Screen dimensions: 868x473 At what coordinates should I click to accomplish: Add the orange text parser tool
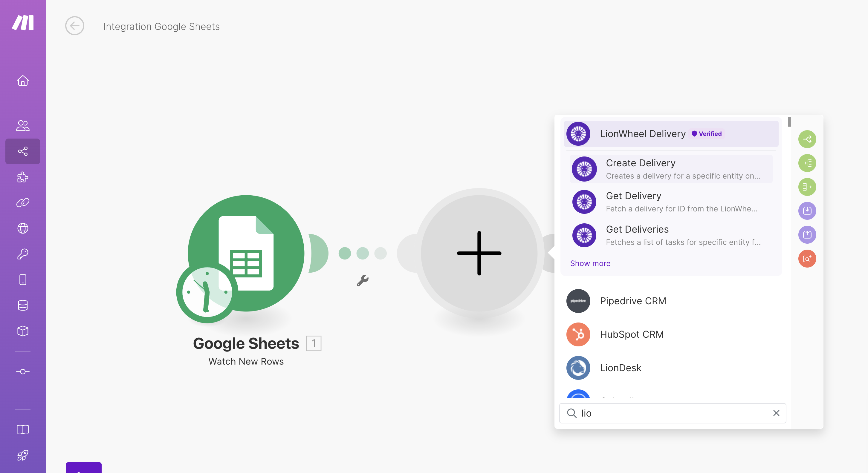pyautogui.click(x=807, y=259)
